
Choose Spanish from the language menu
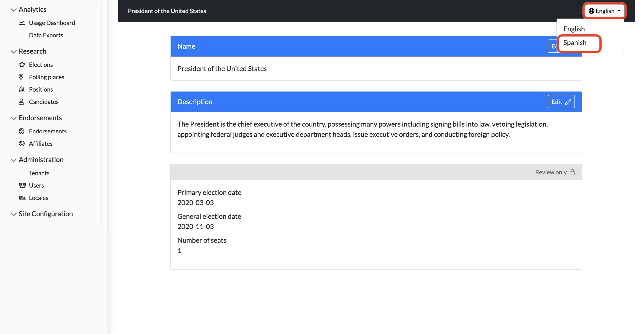(575, 43)
